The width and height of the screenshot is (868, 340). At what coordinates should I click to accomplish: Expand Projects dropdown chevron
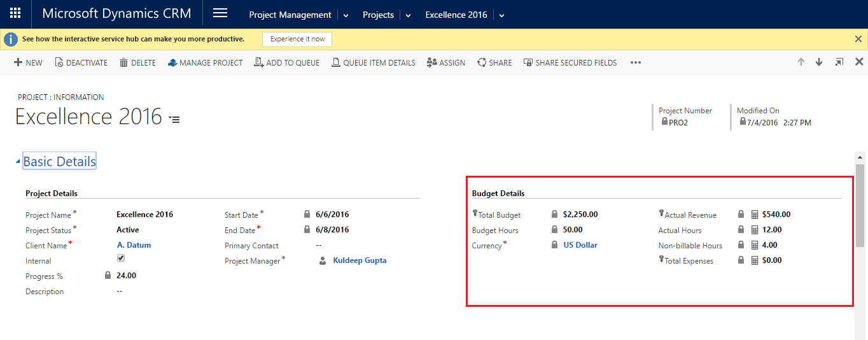pos(408,15)
